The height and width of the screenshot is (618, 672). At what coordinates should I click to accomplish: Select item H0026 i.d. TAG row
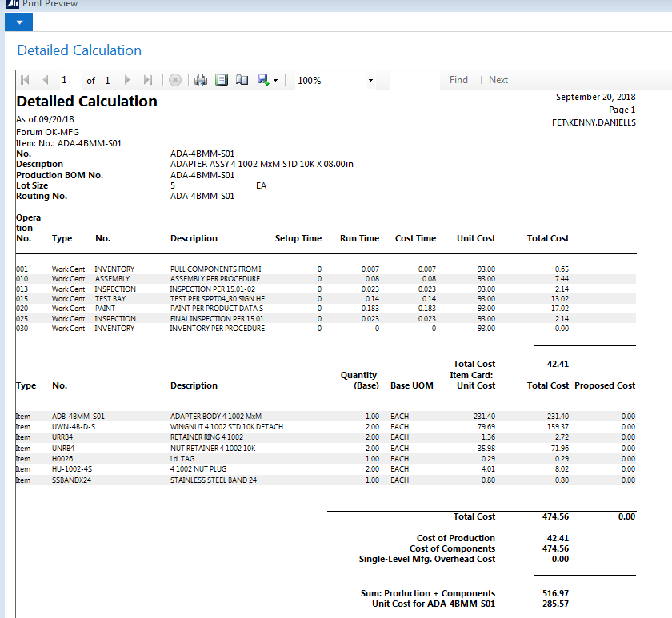(326, 459)
